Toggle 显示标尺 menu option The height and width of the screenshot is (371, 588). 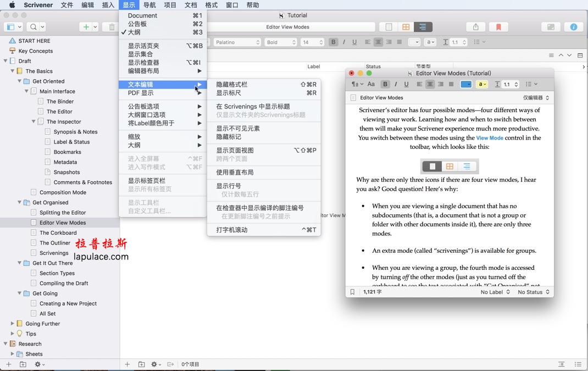coord(264,93)
